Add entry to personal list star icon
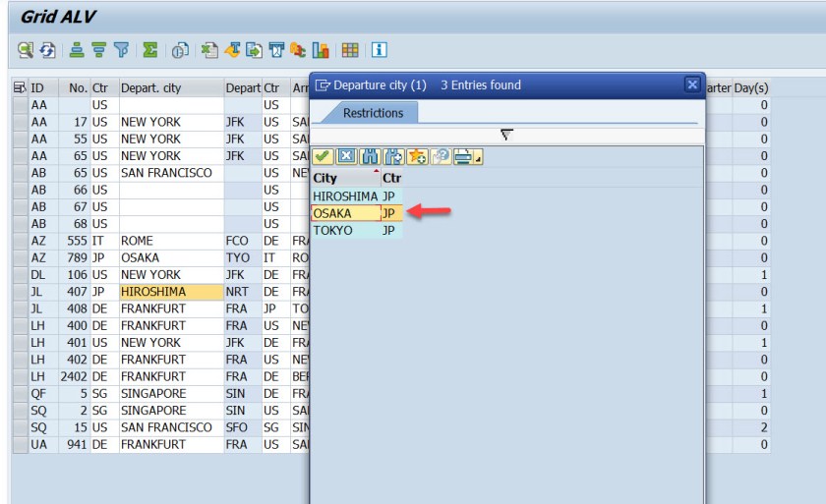826x504 pixels. coord(417,156)
